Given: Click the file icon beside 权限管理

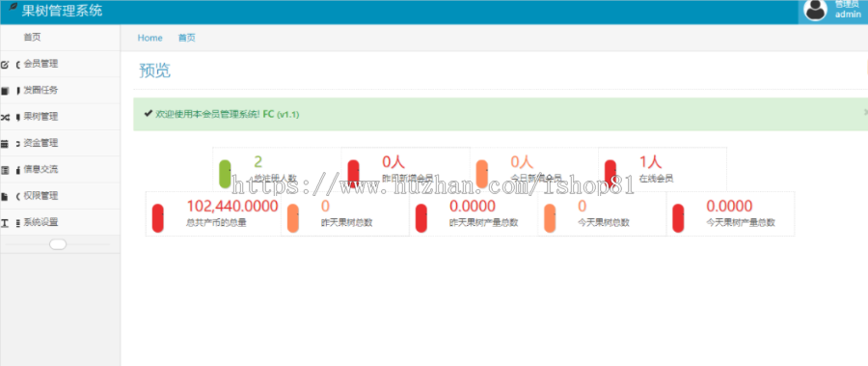Looking at the screenshot, I should point(5,196).
